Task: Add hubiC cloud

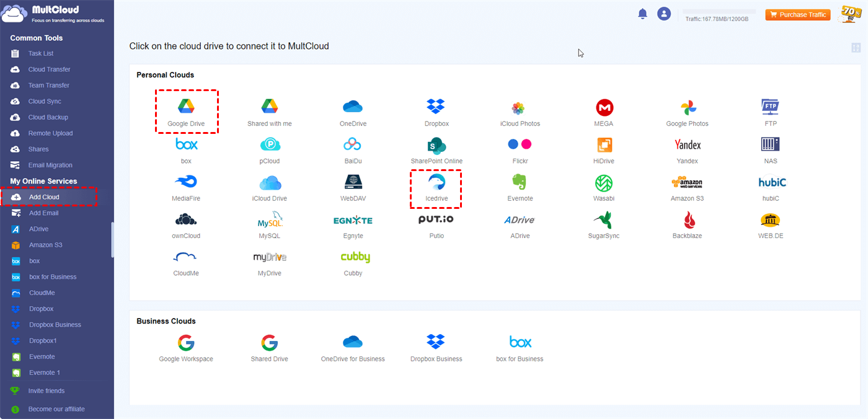Action: click(772, 188)
